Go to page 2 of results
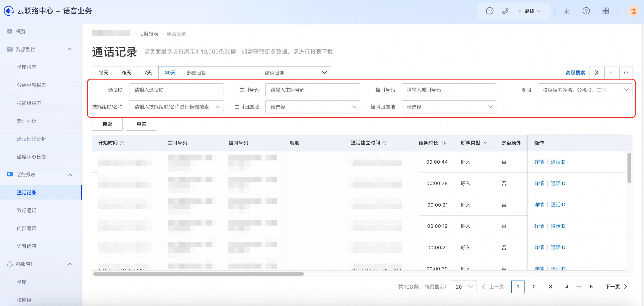 (534, 287)
